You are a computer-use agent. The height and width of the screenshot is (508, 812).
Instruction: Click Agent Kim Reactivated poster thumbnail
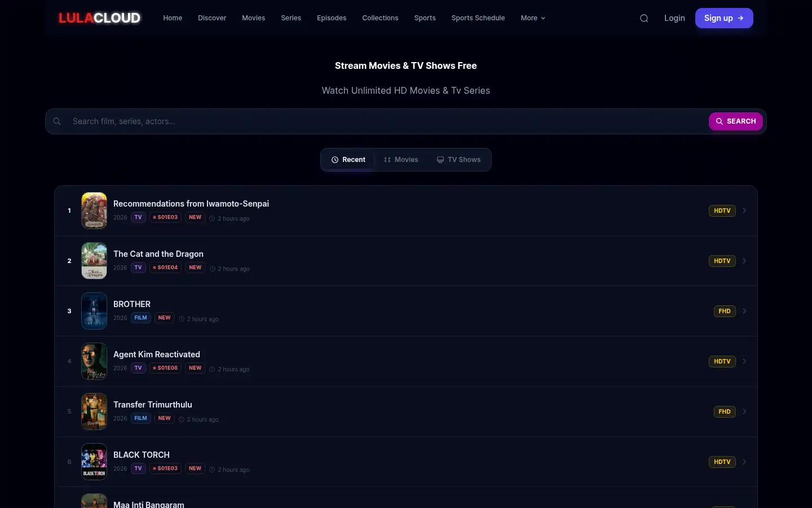click(94, 361)
